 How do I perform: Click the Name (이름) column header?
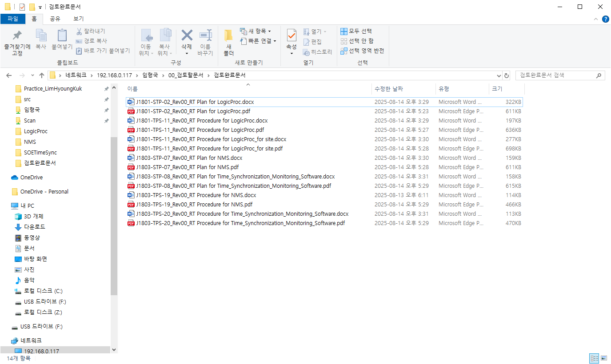click(132, 89)
